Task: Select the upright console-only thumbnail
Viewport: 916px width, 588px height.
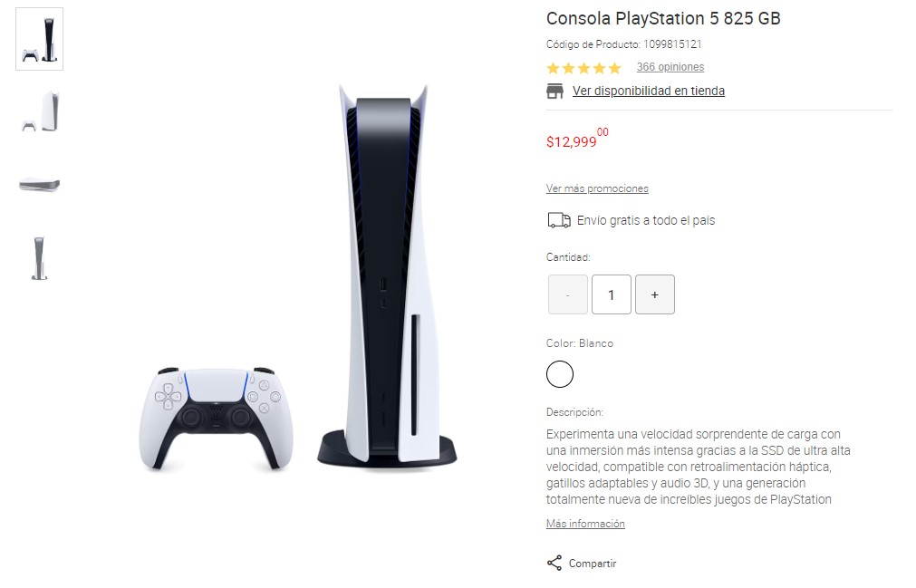Action: [x=39, y=257]
